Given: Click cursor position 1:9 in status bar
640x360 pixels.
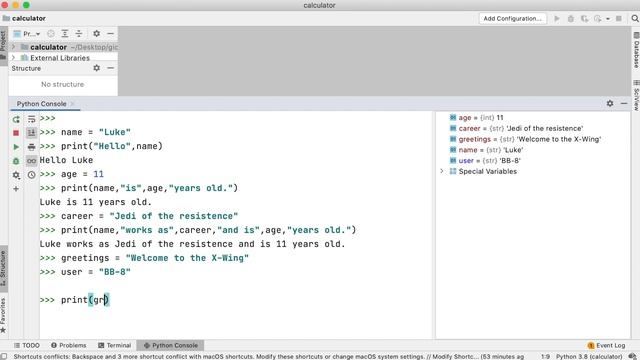Looking at the screenshot, I should (x=545, y=356).
